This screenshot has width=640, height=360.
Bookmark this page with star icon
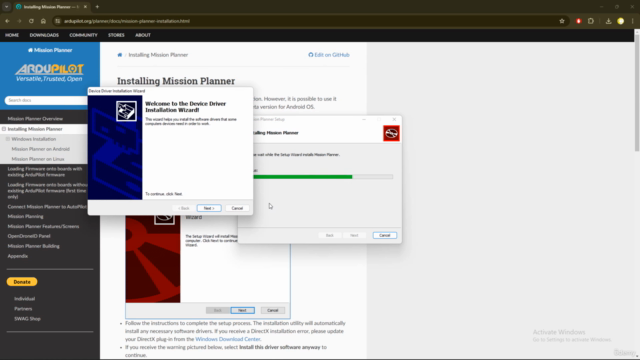pyautogui.click(x=562, y=21)
